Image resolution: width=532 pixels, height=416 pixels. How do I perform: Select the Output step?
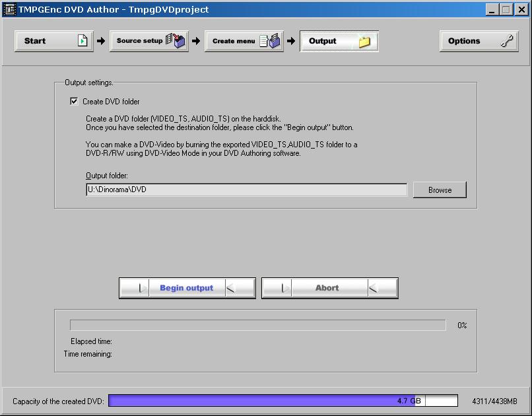[x=323, y=41]
